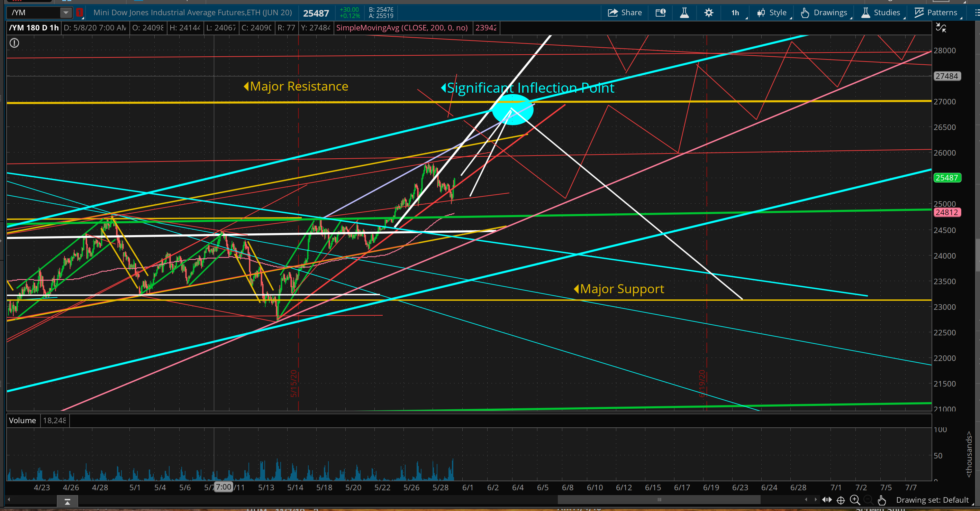Click the expand time axis icon
This screenshot has width=980, height=511.
(x=827, y=500)
